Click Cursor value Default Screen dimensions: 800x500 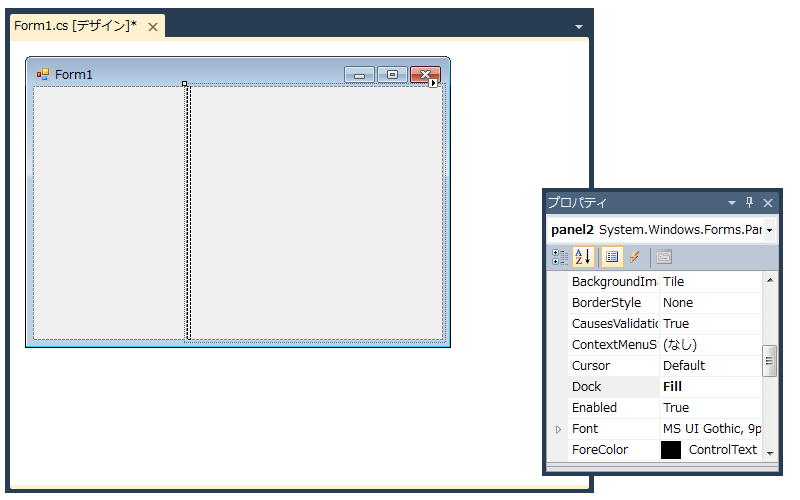click(x=684, y=366)
